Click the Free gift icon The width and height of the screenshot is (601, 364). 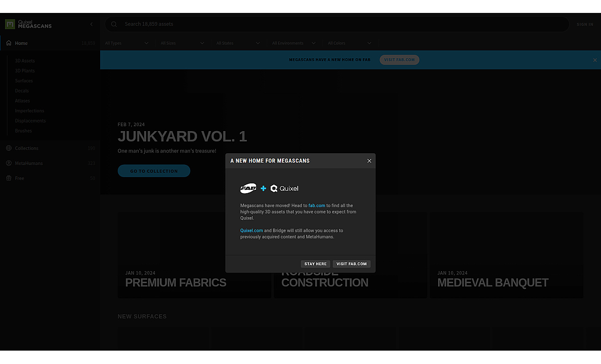tap(9, 178)
